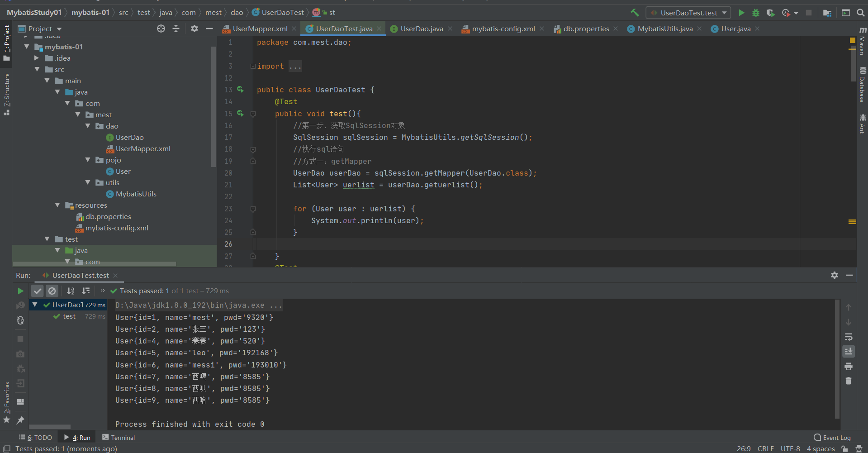The width and height of the screenshot is (868, 453).
Task: Sort tests alphabetically icon in Run toolbar
Action: (x=71, y=291)
